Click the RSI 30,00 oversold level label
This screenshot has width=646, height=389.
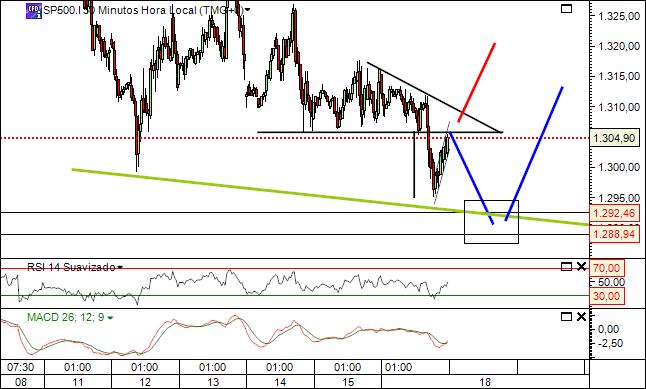[x=607, y=296]
